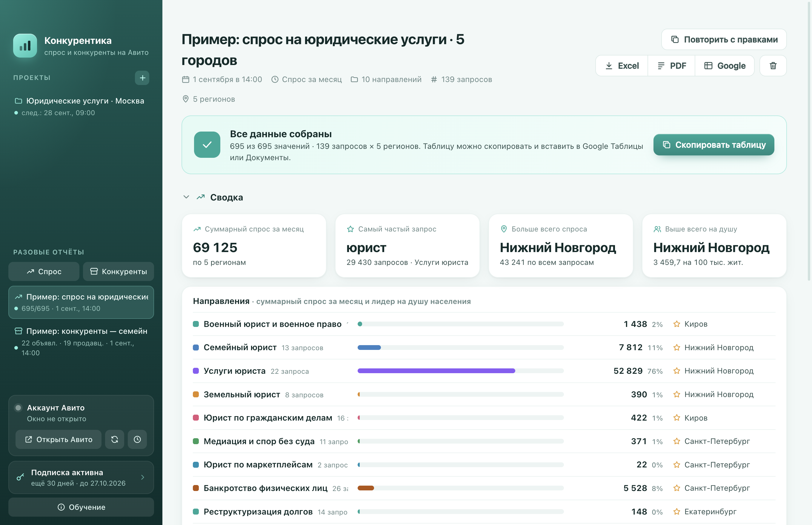Click blue progress bar of Семейный юрист
This screenshot has width=812, height=525.
[369, 348]
